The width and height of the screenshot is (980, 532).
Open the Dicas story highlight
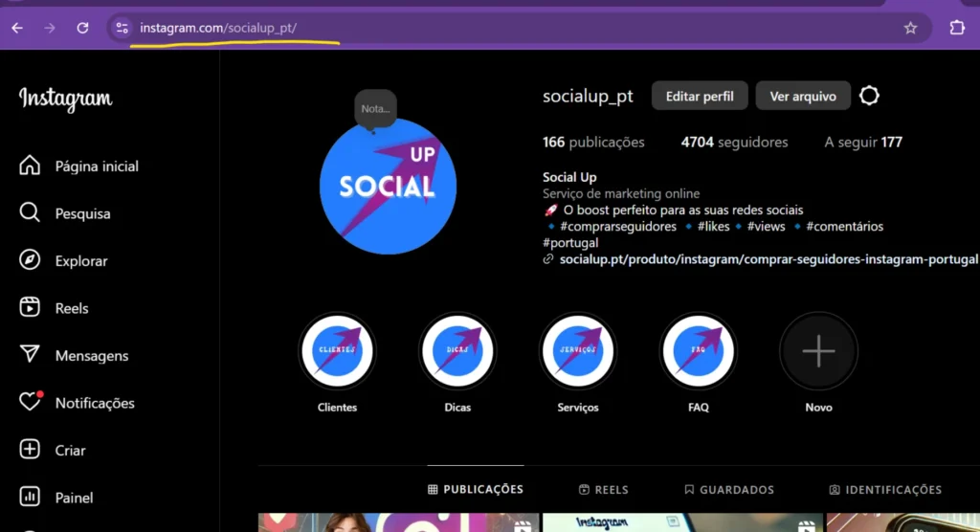click(457, 351)
